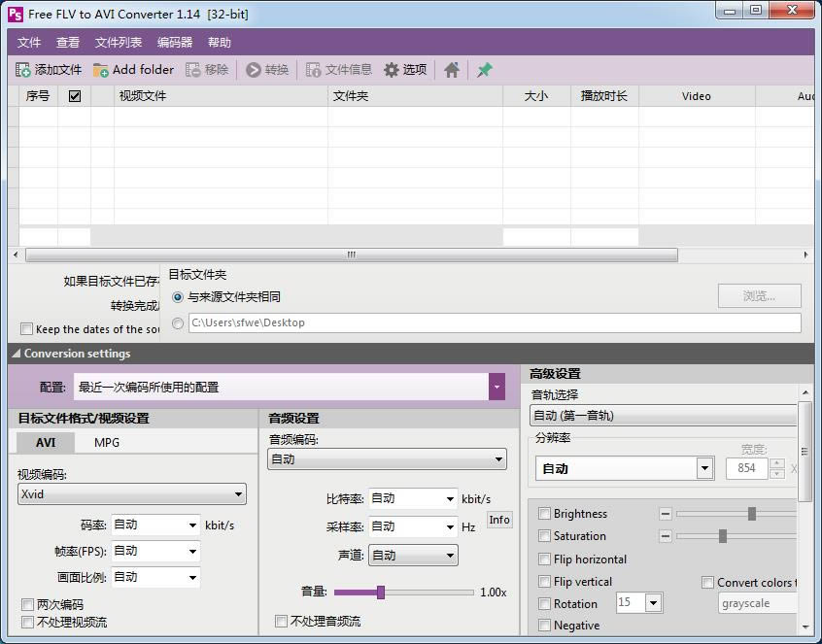
Task: Click the green pin icon in toolbar
Action: [485, 70]
